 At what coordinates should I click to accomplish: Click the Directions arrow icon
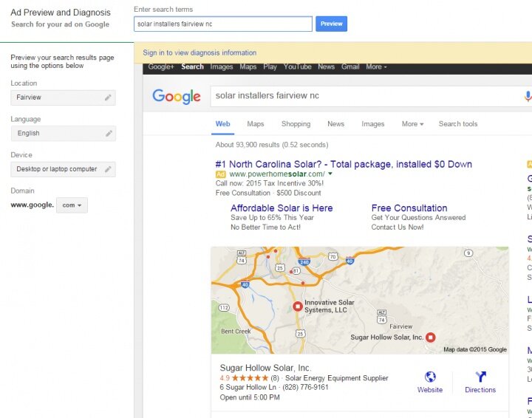tap(480, 377)
